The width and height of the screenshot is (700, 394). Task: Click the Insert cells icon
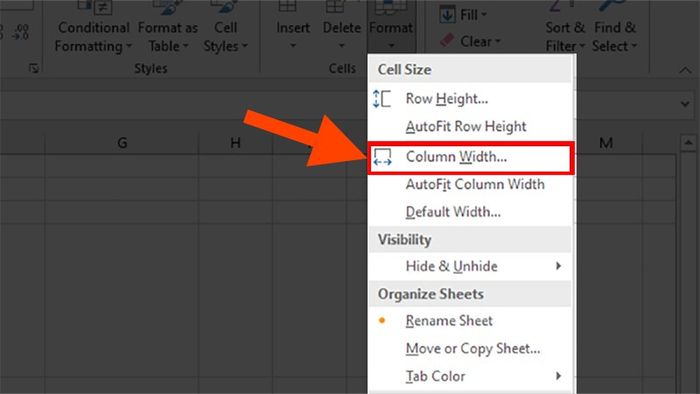pos(288,6)
